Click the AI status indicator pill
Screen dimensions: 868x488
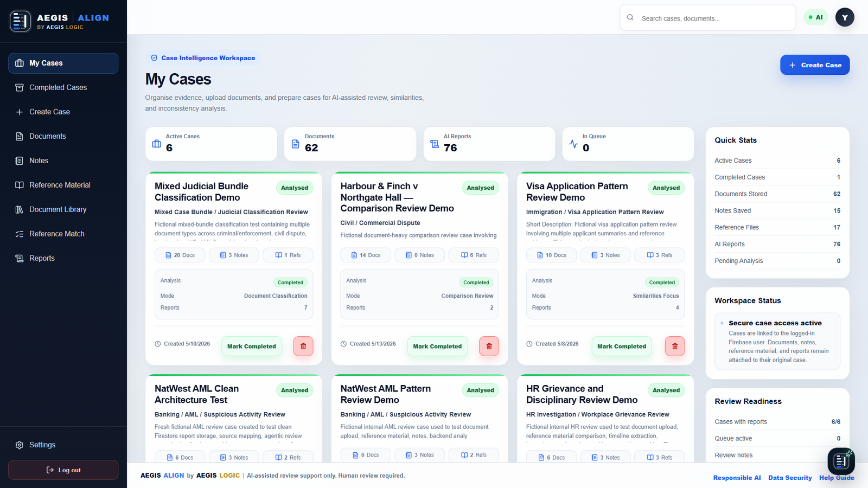click(x=815, y=17)
